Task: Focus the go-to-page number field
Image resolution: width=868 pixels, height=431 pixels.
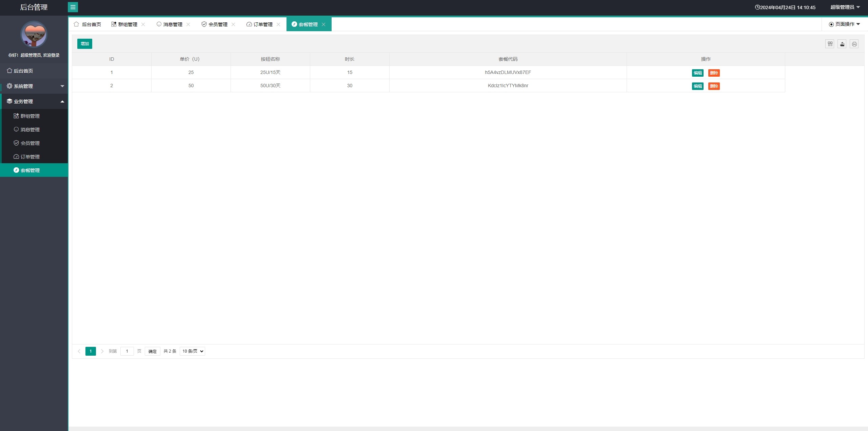Action: (127, 351)
